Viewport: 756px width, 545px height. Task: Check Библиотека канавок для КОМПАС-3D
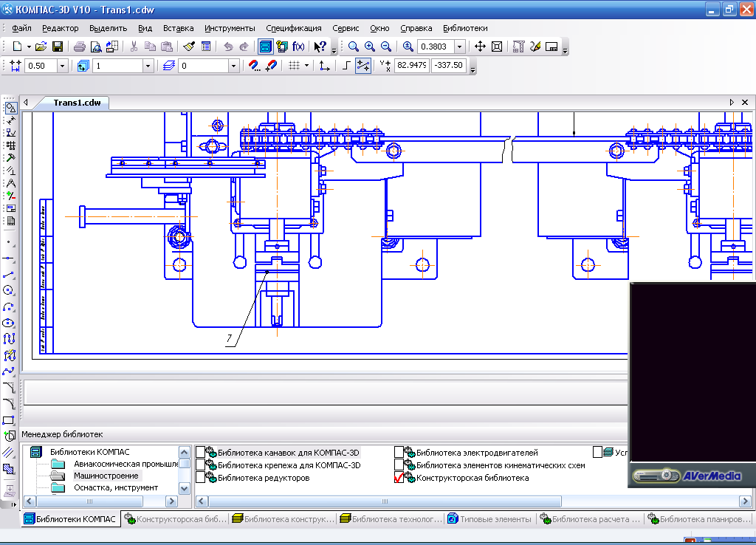[201, 452]
